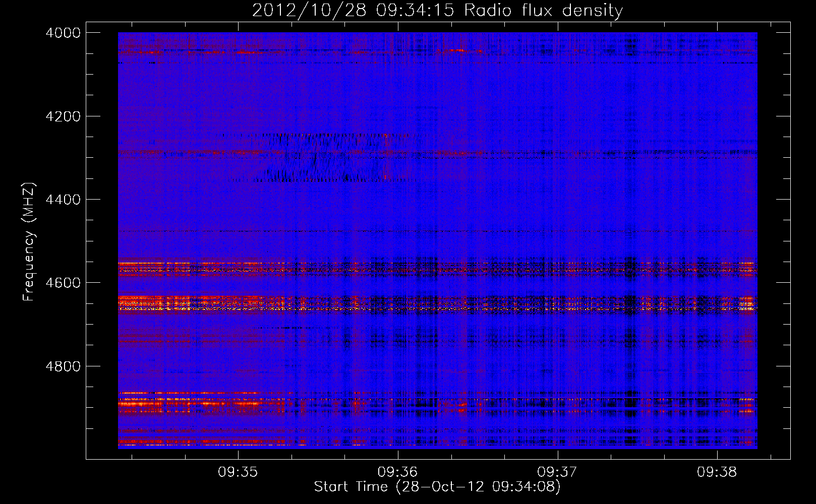This screenshot has height=504, width=816.
Task: Click the dark burst structure near 4300 MHz
Action: (x=323, y=157)
